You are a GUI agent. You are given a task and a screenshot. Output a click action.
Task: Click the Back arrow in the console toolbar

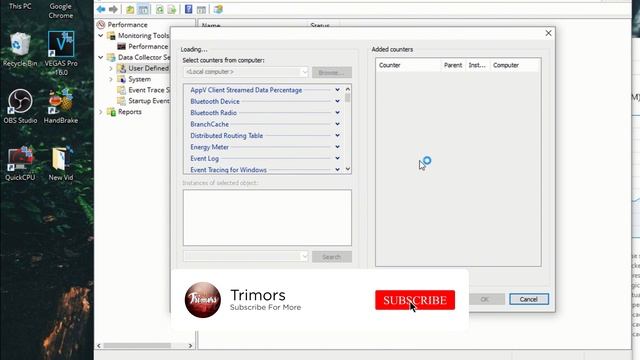coord(101,9)
